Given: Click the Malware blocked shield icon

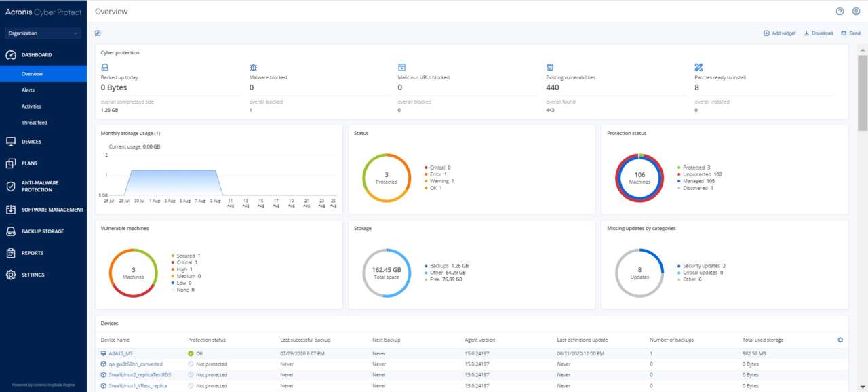Looking at the screenshot, I should pos(253,68).
